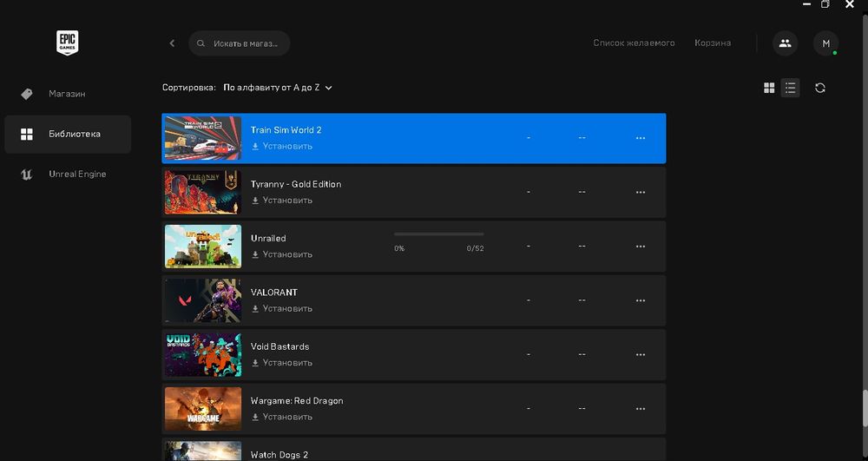Open the friends list icon
Screen dimensions: 868x461
pyautogui.click(x=785, y=43)
